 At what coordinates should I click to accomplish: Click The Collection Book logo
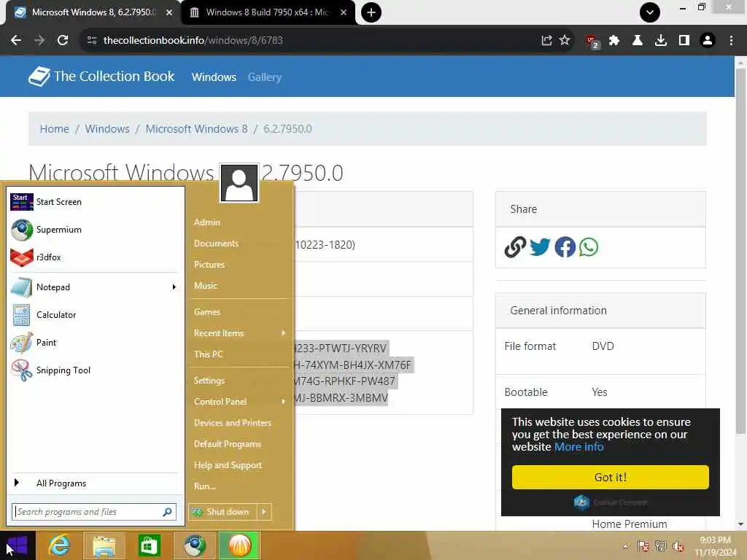click(x=101, y=76)
